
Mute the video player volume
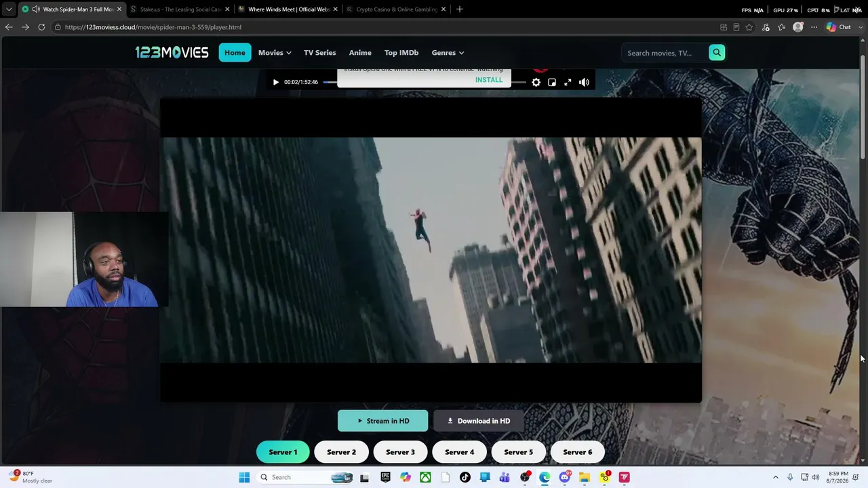[584, 82]
